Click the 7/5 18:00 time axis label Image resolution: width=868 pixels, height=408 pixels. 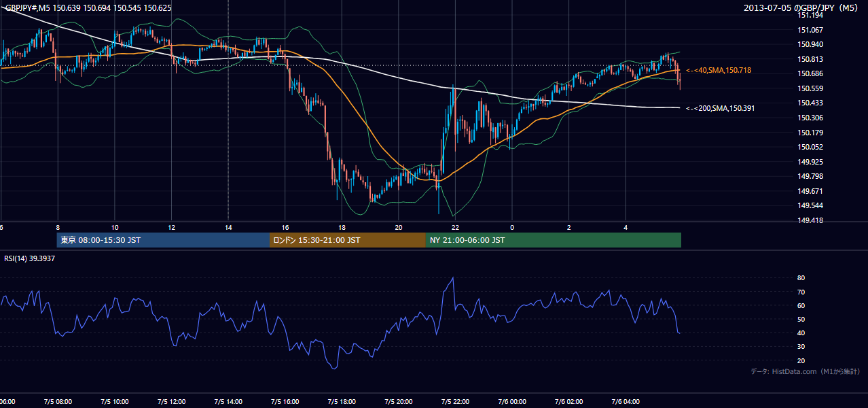342,402
